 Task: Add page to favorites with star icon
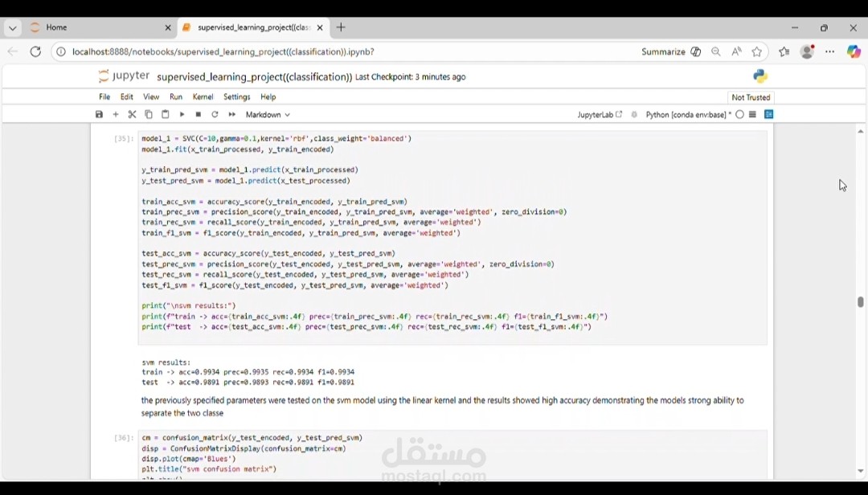[757, 51]
